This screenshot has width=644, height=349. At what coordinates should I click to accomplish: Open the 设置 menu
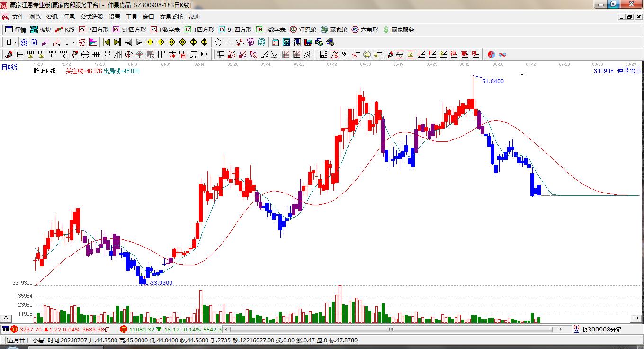click(115, 17)
